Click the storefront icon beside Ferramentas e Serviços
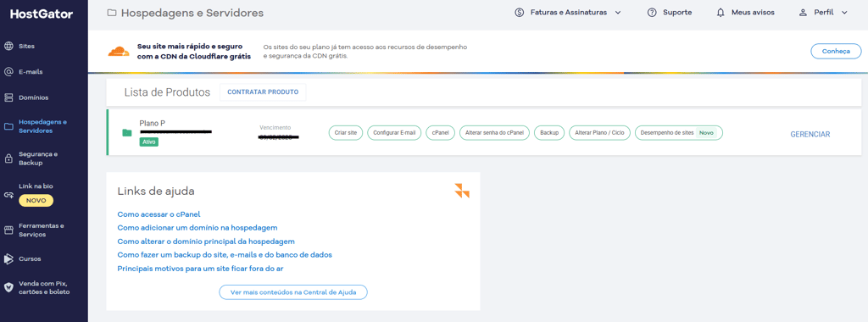Viewport: 868px width, 322px height. click(8, 230)
